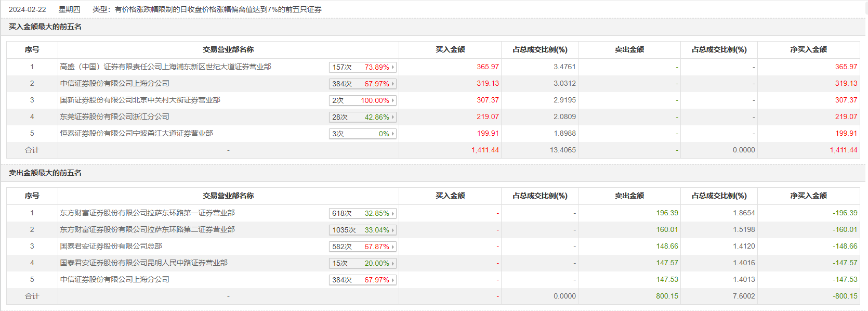Click the date 2024-02-22 text
This screenshot has height=311, width=868.
point(28,9)
